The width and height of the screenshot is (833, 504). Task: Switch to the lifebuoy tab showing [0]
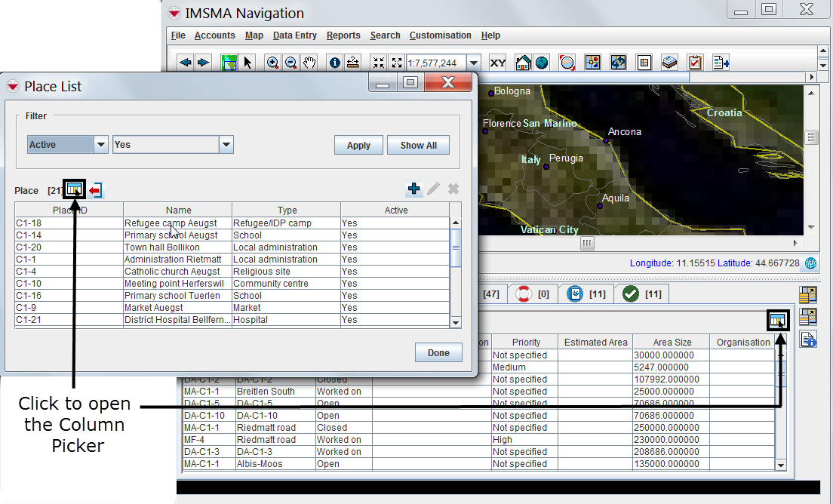tap(531, 293)
